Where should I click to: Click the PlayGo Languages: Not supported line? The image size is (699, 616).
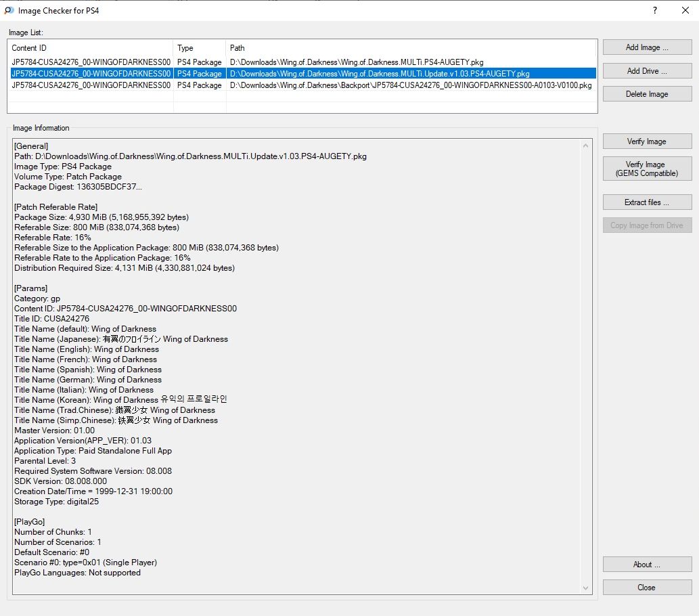click(78, 573)
